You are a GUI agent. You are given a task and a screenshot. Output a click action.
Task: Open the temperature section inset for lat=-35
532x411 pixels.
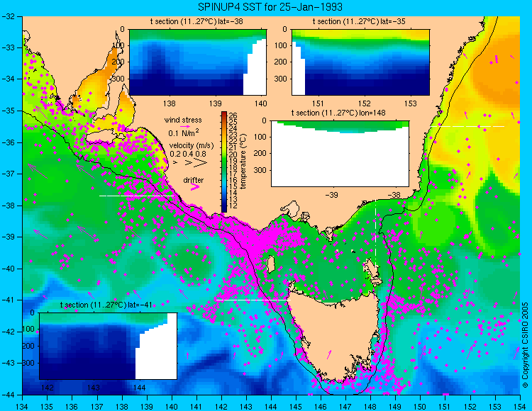coord(360,62)
